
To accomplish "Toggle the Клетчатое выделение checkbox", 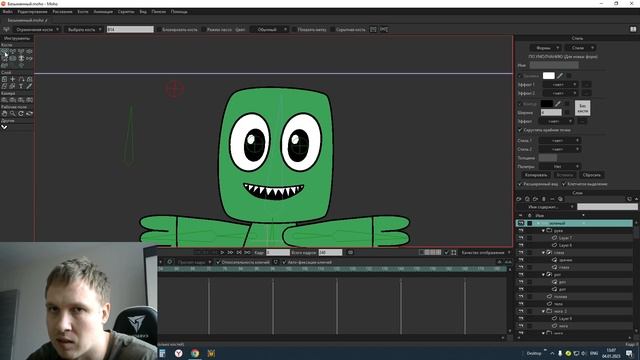I will [x=564, y=184].
